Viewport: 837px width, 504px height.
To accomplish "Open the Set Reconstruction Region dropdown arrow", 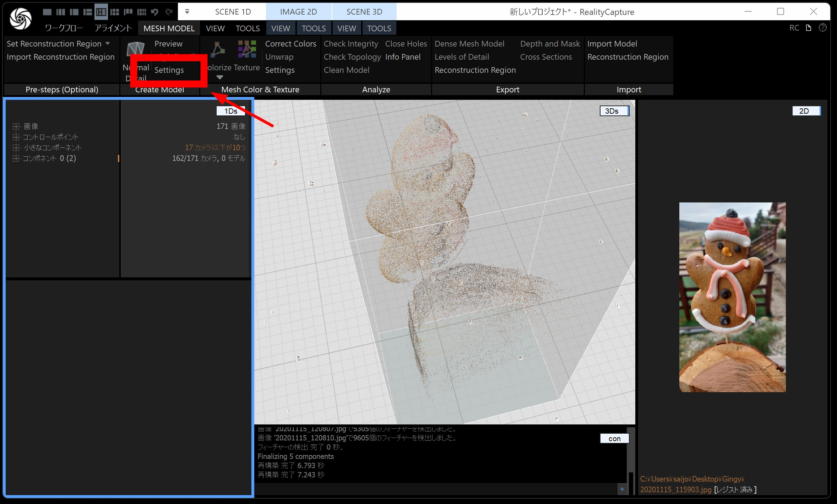I will click(108, 43).
